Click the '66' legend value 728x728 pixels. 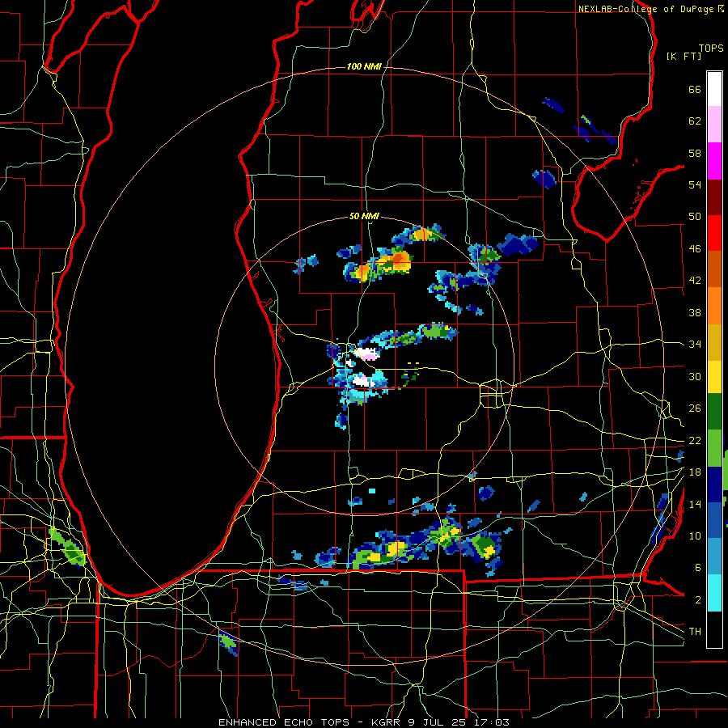pyautogui.click(x=695, y=89)
